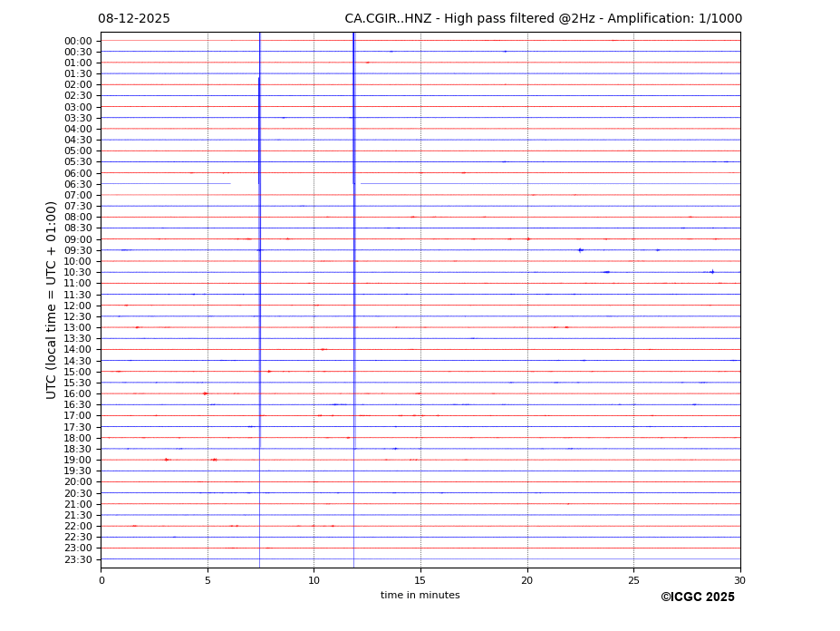Click the ©ICGC 2025 copyright text
840x631 pixels.
click(x=697, y=597)
